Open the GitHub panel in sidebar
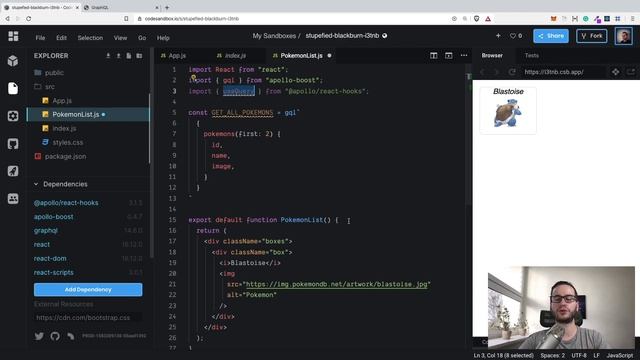Image resolution: width=640 pixels, height=360 pixels. click(13, 144)
